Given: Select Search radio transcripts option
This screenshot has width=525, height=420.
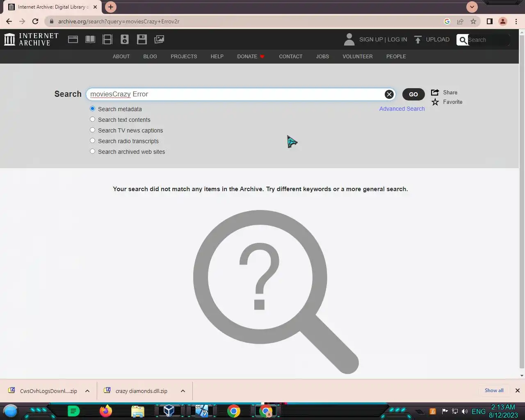Looking at the screenshot, I should pos(92,141).
